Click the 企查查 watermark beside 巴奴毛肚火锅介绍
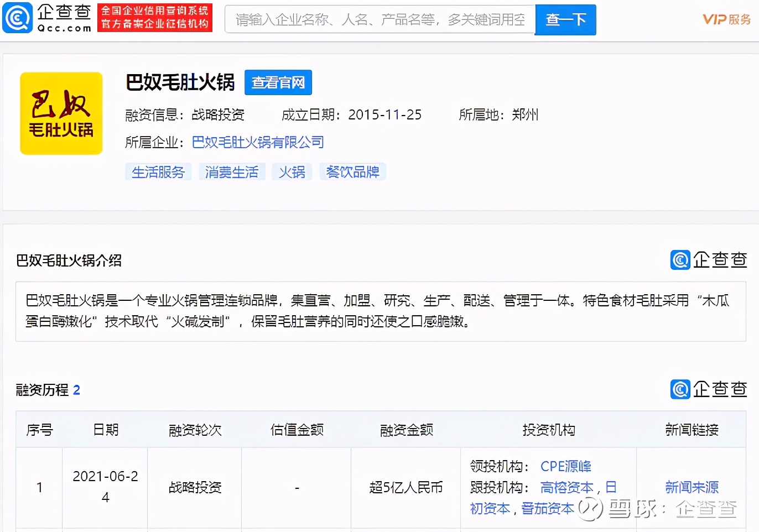Image resolution: width=759 pixels, height=532 pixels. tap(708, 260)
